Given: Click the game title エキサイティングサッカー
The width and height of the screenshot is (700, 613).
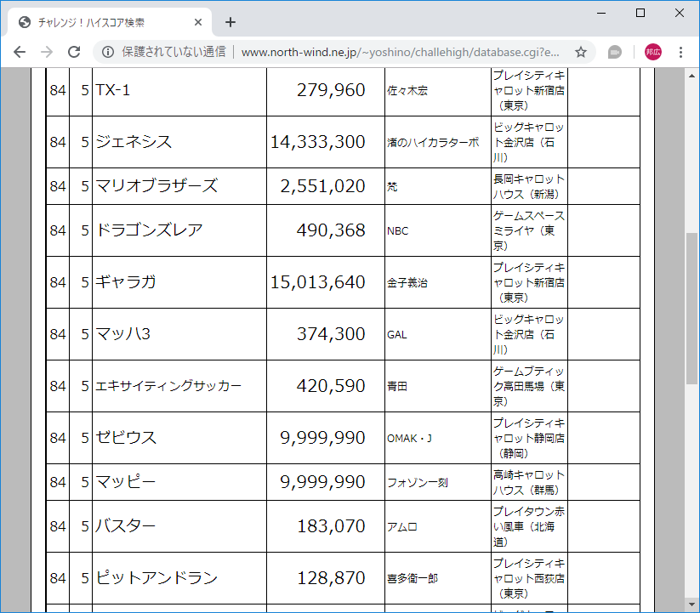Looking at the screenshot, I should 168,385.
